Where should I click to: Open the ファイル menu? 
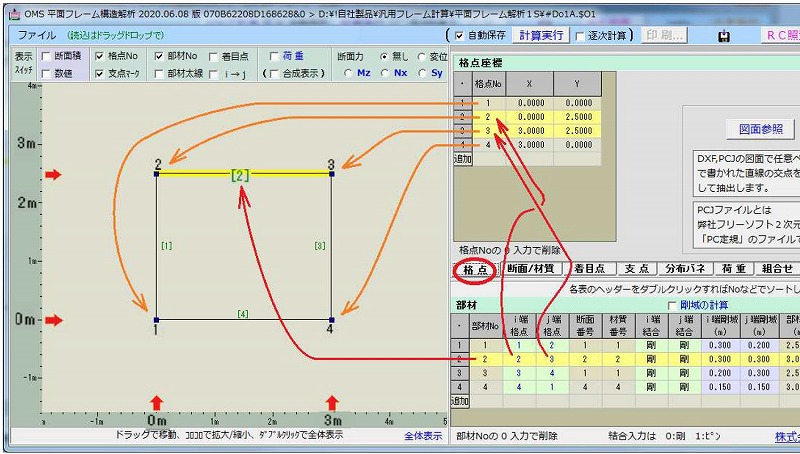pos(37,35)
